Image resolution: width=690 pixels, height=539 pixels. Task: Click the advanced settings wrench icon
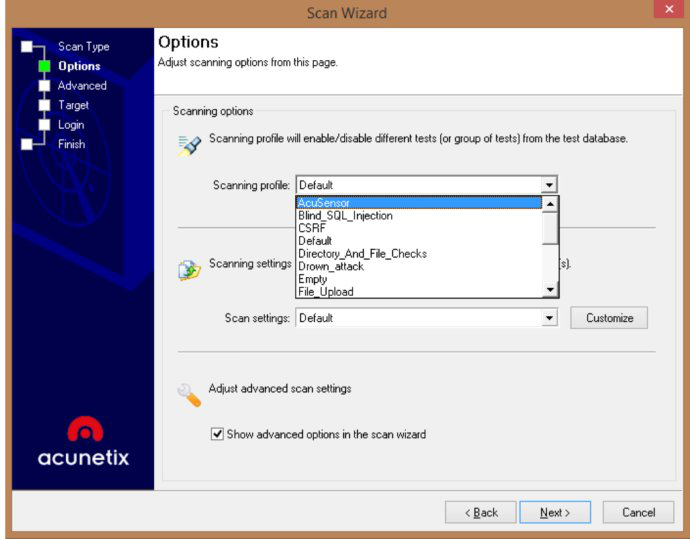pos(189,394)
